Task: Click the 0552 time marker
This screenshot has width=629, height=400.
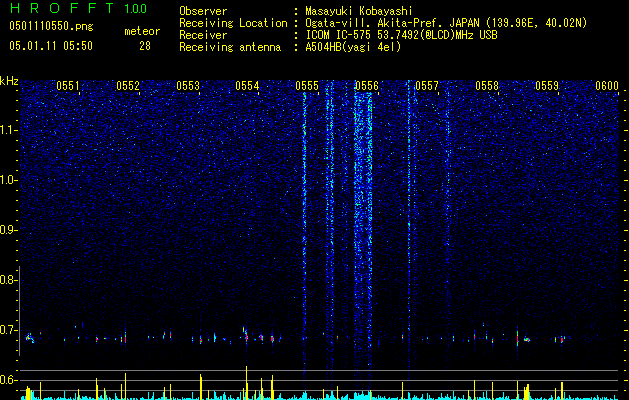Action: tap(128, 86)
